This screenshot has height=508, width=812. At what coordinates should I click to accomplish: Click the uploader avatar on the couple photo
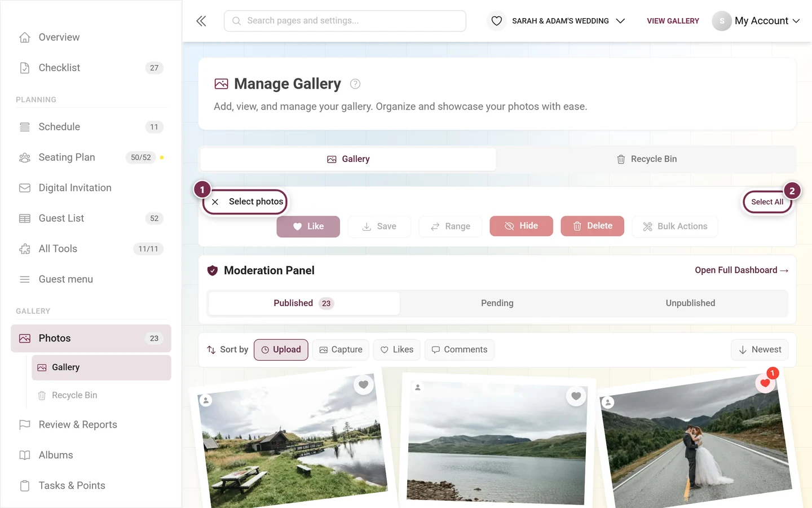point(608,402)
